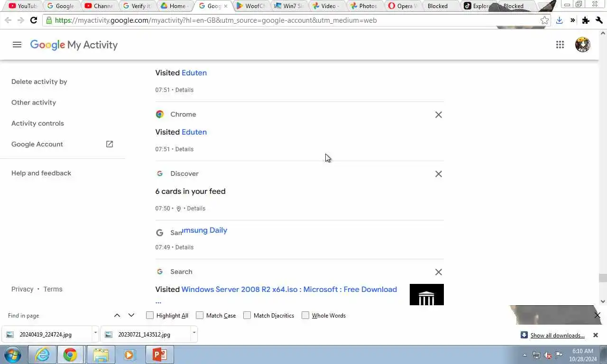
Task: Open the Privacy link
Action: pyautogui.click(x=22, y=289)
